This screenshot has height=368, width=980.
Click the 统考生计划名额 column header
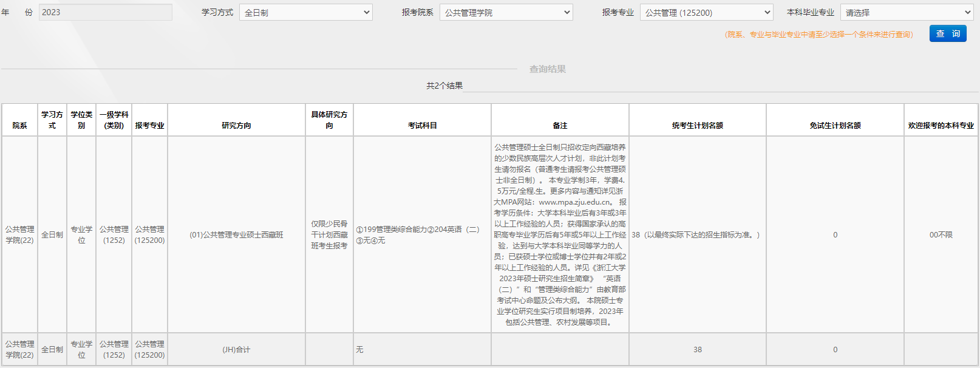point(697,126)
